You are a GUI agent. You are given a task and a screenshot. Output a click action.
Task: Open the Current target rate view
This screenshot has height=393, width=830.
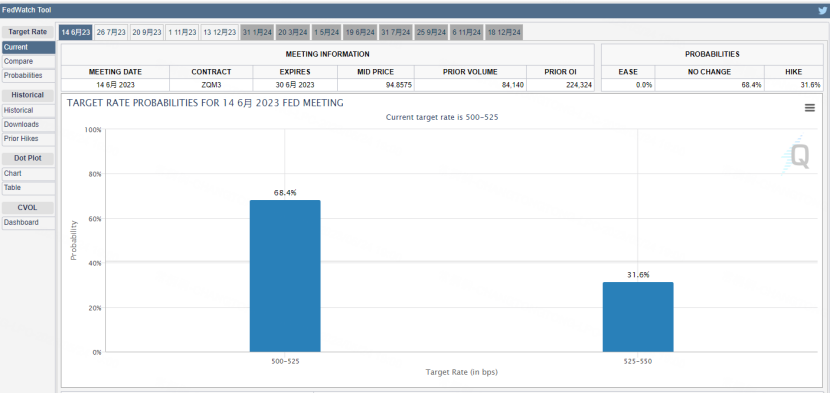[x=28, y=47]
